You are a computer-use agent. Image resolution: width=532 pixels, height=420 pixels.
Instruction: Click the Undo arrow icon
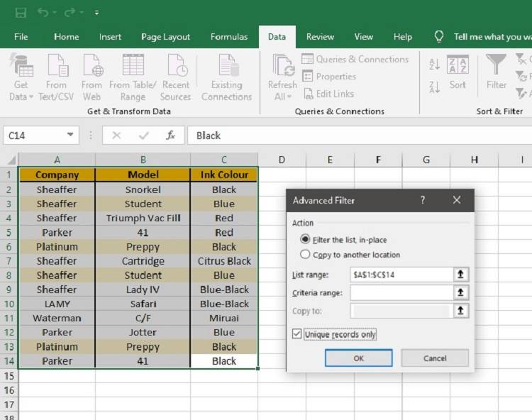[43, 13]
